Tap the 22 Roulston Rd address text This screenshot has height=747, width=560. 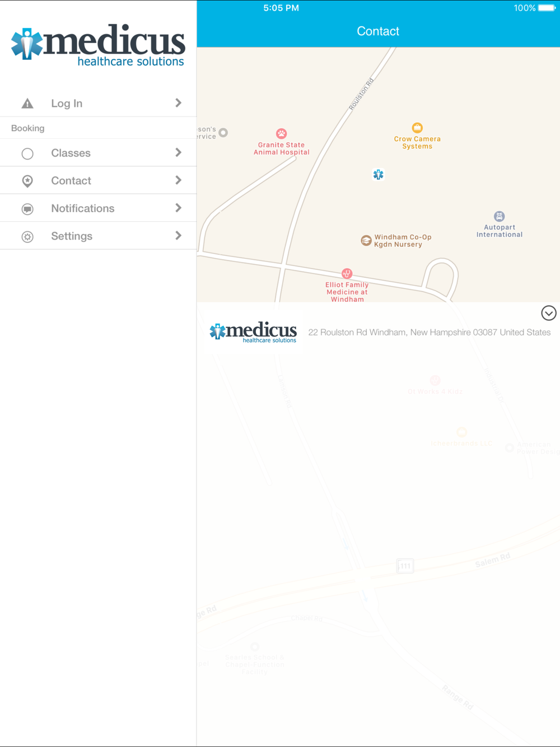click(430, 332)
